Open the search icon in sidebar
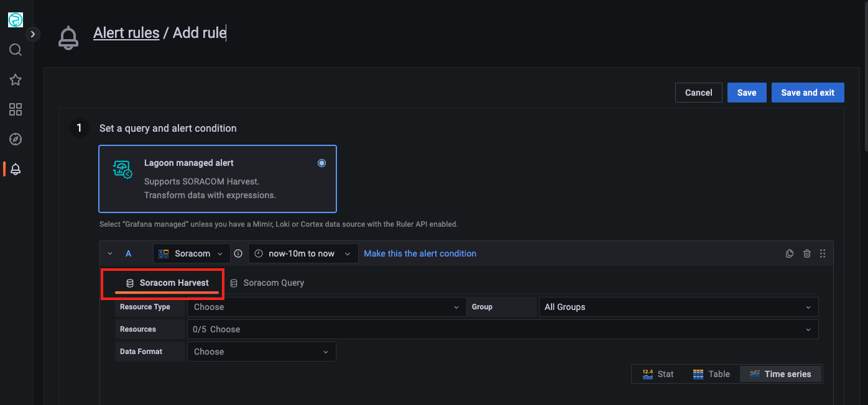This screenshot has height=405, width=868. point(16,50)
